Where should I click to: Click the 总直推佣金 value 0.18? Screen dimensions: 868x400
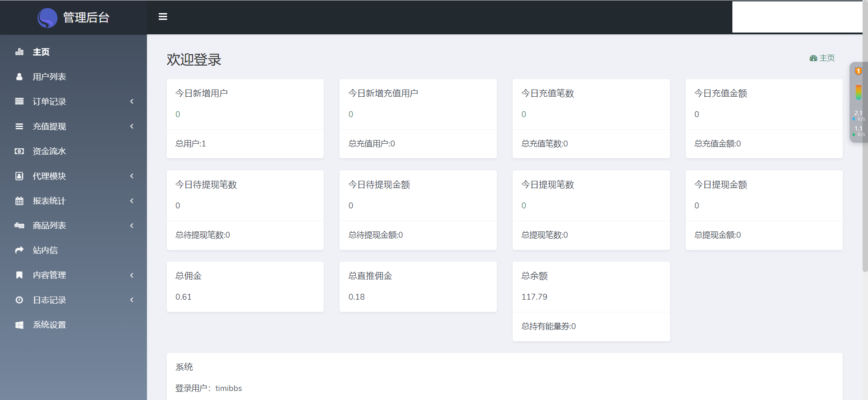point(357,297)
